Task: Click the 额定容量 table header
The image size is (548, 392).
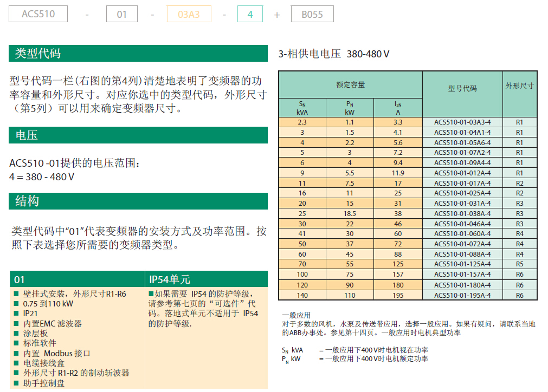Action: (351, 85)
